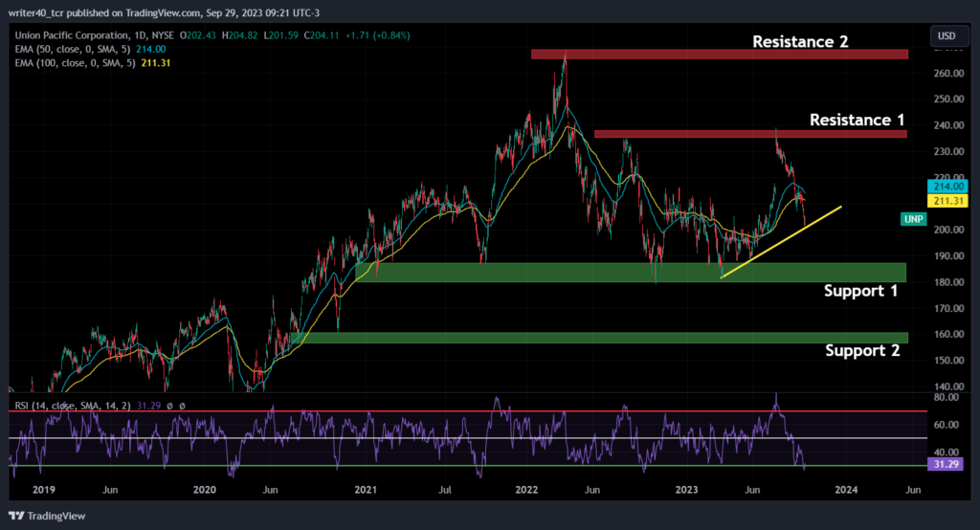The height and width of the screenshot is (530, 980).
Task: Click the Jul time axis label
Action: [444, 490]
